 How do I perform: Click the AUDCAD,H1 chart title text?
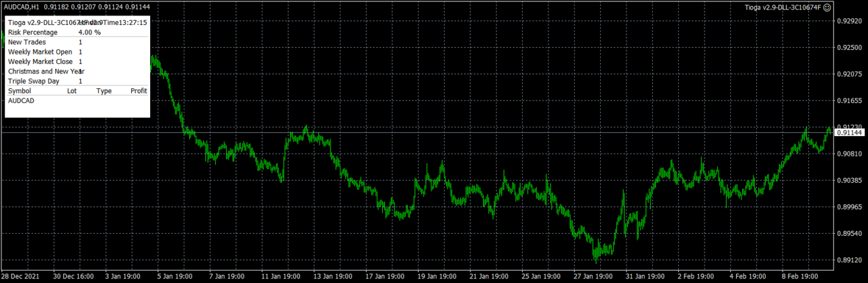[x=20, y=7]
